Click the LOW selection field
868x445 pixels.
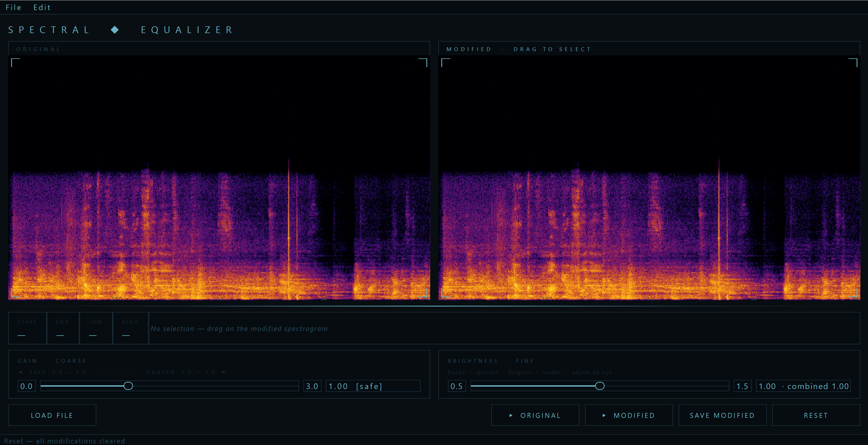pos(96,328)
